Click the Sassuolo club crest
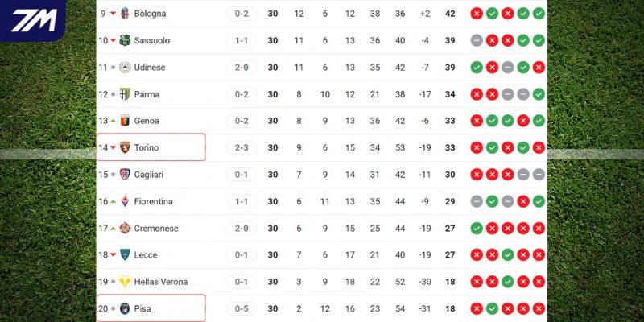The width and height of the screenshot is (644, 322). [125, 40]
